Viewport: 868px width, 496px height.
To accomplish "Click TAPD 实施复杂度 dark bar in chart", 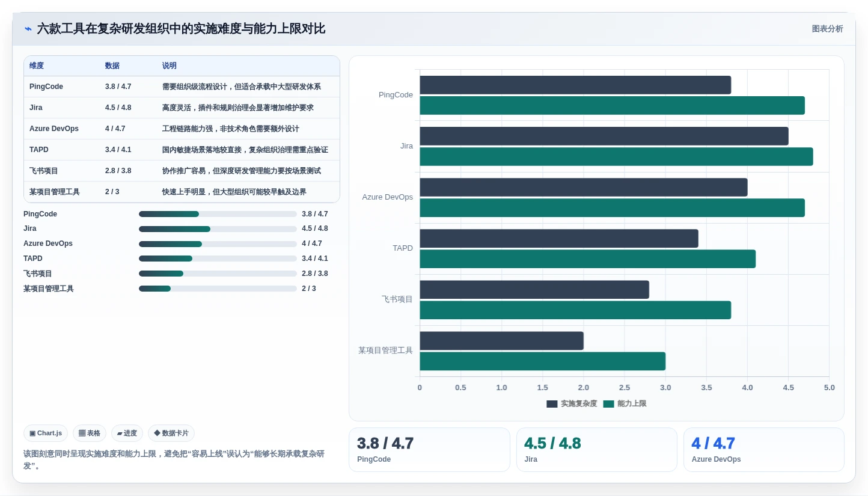I will 559,238.
